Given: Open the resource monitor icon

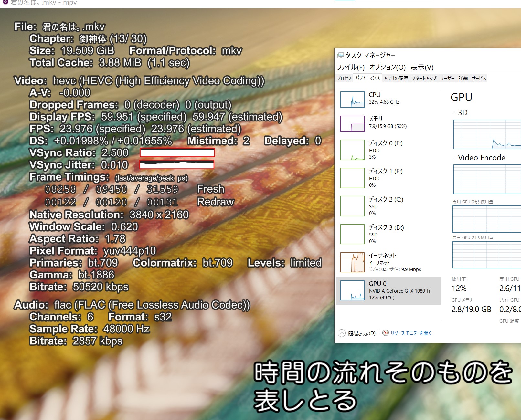Looking at the screenshot, I should click(x=386, y=333).
